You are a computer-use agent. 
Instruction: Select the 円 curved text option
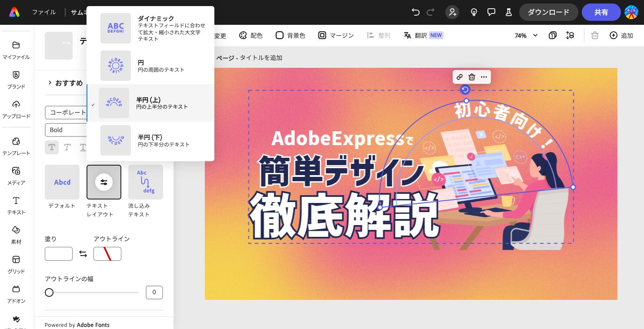tap(151, 66)
